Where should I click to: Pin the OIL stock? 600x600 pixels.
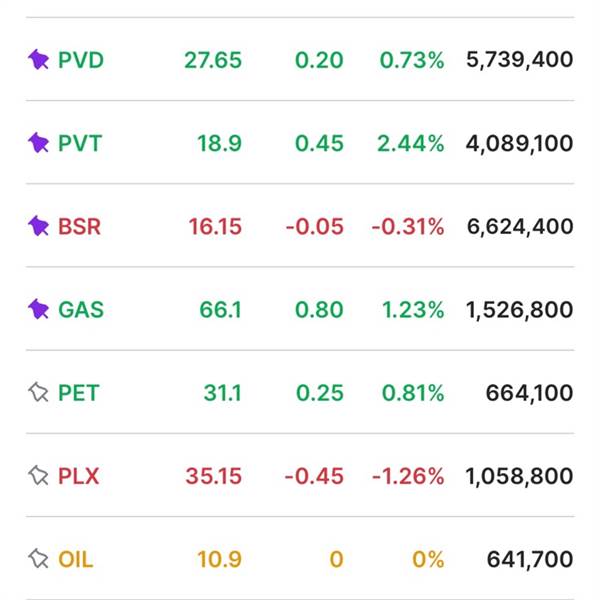tap(38, 559)
